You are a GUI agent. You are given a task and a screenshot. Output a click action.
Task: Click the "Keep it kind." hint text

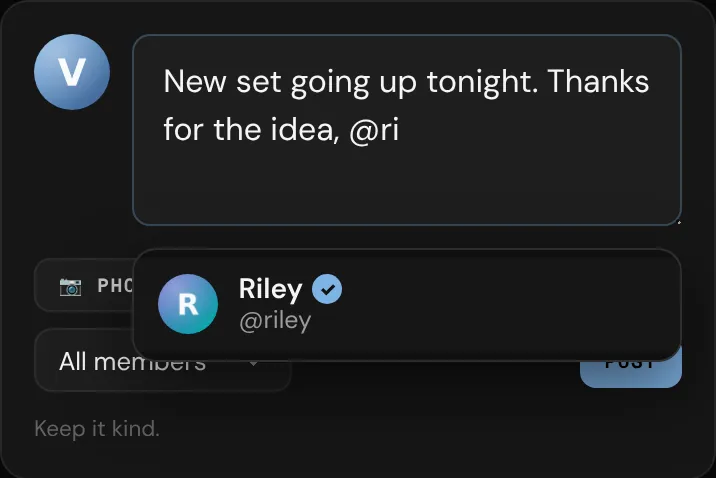[x=97, y=429]
